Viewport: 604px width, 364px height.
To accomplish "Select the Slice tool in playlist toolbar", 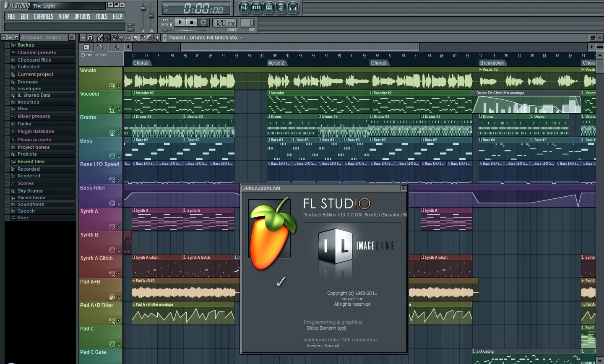I will pyautogui.click(x=135, y=38).
